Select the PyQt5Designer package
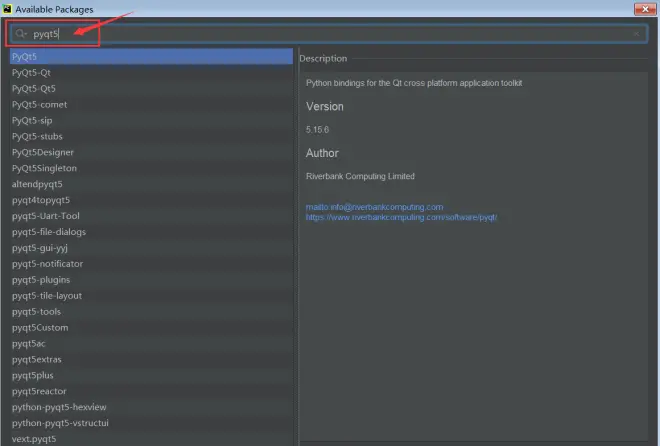This screenshot has width=660, height=446. (151, 152)
